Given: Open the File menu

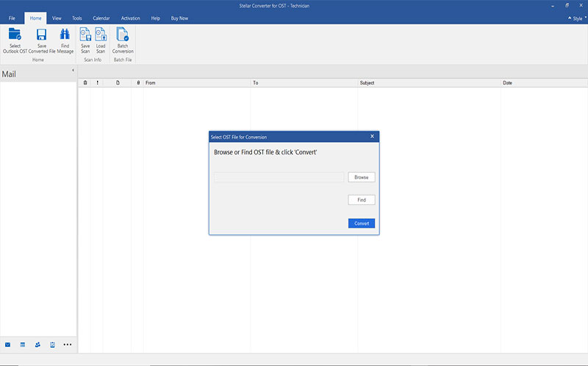Looking at the screenshot, I should 12,18.
